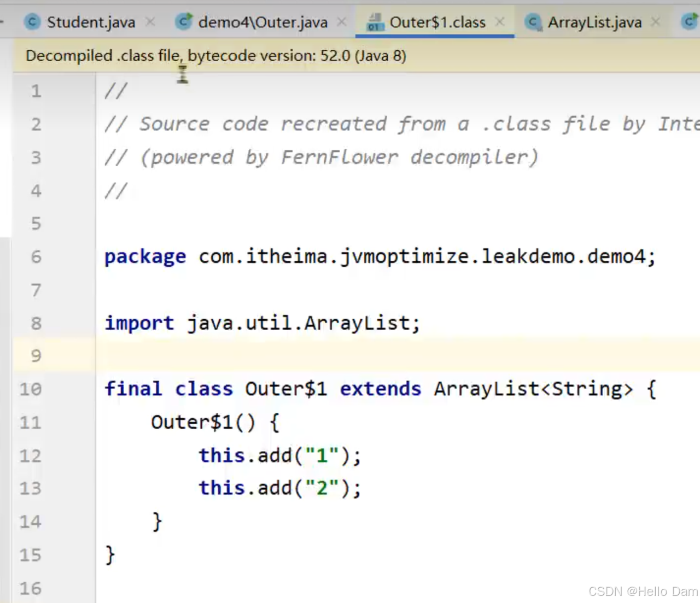This screenshot has width=700, height=603.
Task: Click line number 15 in the gutter
Action: (31, 555)
